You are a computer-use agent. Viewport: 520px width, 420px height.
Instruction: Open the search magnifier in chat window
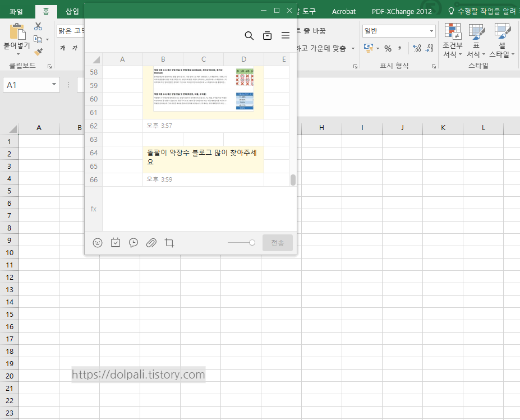click(x=249, y=35)
